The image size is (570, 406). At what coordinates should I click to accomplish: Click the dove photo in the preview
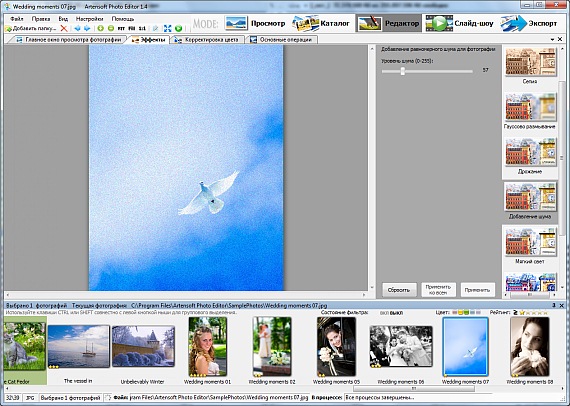(186, 168)
